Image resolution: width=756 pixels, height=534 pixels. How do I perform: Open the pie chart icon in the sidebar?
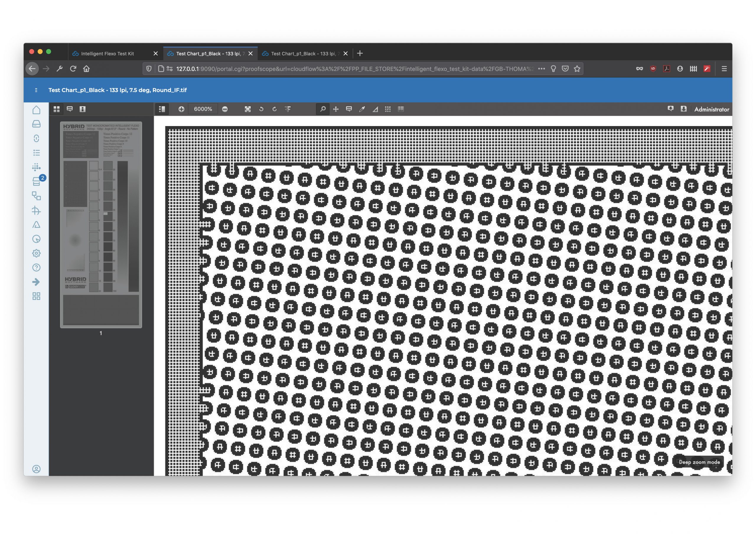tap(36, 239)
